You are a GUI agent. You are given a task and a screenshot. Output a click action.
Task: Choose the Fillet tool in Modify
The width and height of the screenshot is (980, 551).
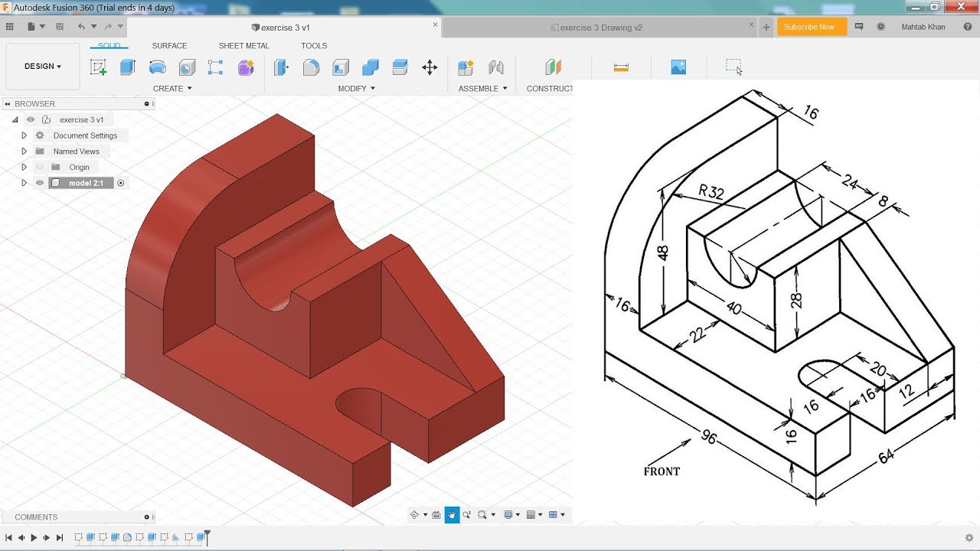point(311,67)
